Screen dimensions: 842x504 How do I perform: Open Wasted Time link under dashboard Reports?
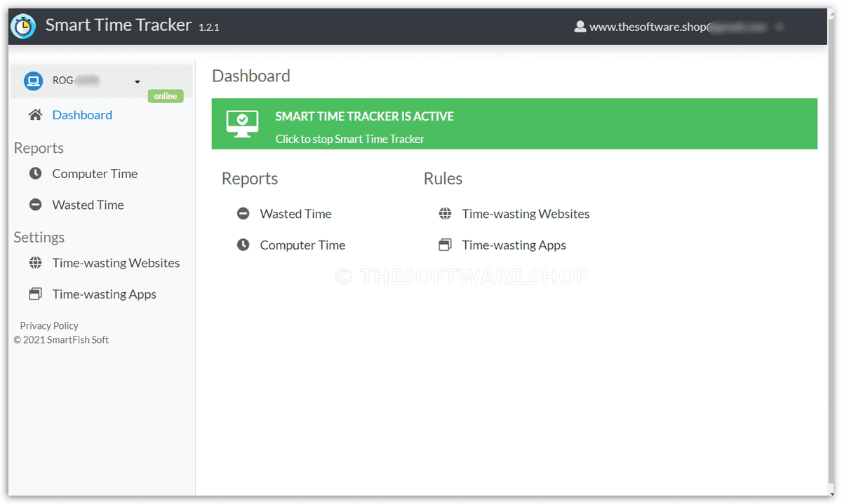coord(295,214)
